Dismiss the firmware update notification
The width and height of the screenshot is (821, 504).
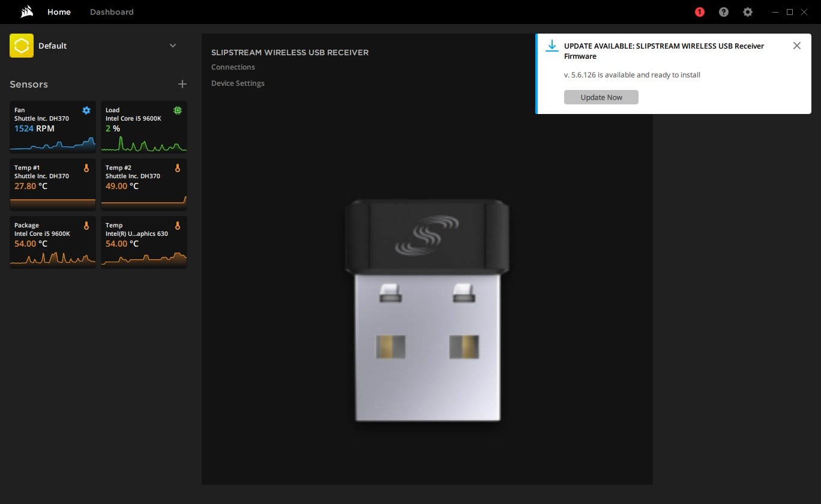click(x=797, y=46)
